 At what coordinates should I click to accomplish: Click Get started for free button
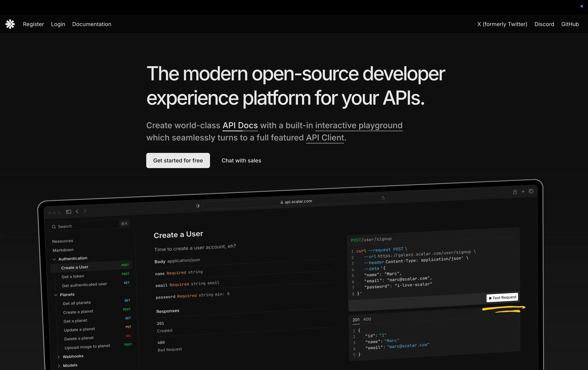178,160
